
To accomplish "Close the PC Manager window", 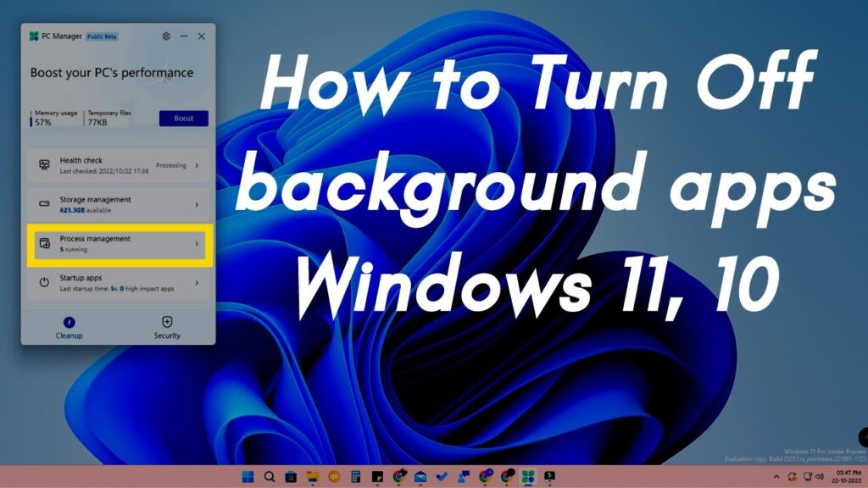I will [x=202, y=36].
